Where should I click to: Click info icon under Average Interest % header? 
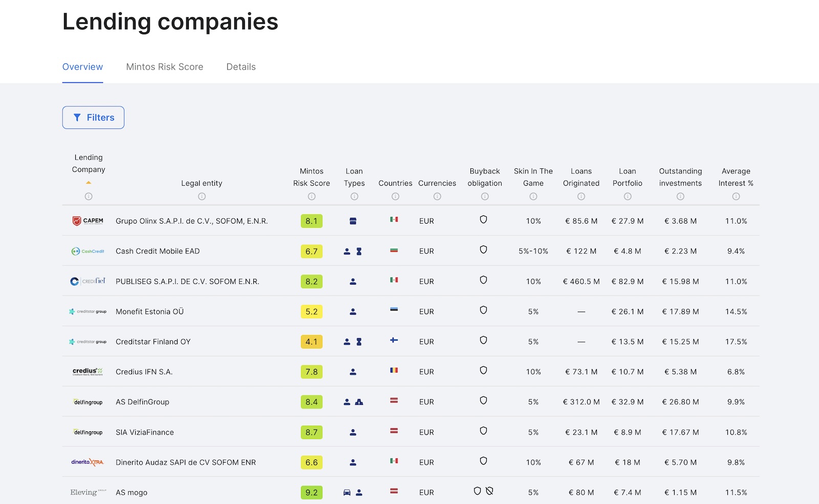click(736, 196)
